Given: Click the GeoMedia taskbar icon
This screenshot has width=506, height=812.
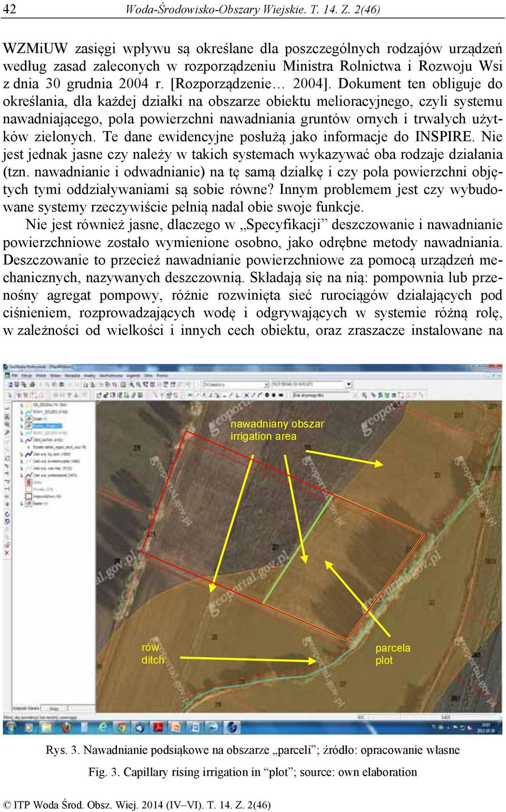Looking at the screenshot, I should coord(232,727).
